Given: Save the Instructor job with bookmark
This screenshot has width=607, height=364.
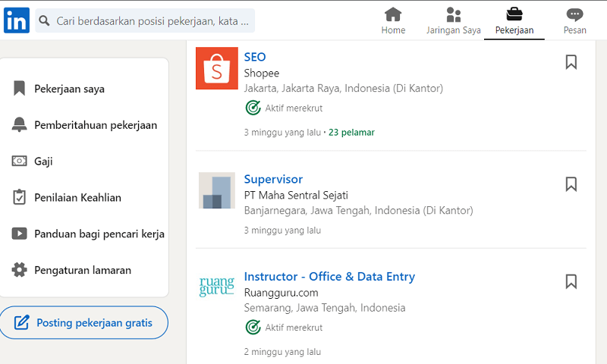Looking at the screenshot, I should [x=571, y=281].
